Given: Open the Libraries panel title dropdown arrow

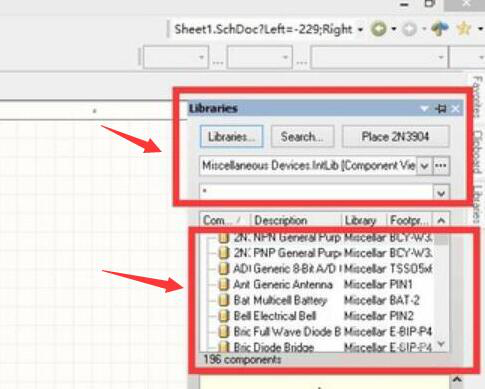Looking at the screenshot, I should (424, 109).
